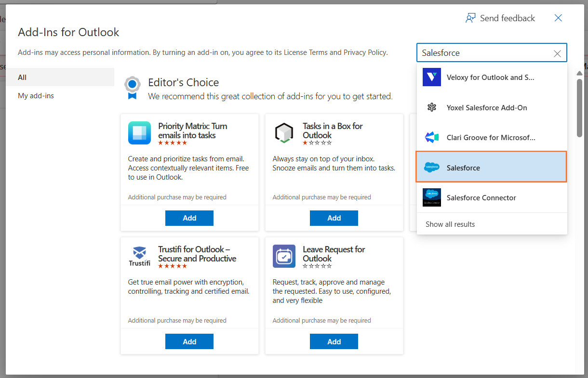
Task: Choose Yoxel Salesforce Add-On suggestion
Action: click(x=492, y=107)
